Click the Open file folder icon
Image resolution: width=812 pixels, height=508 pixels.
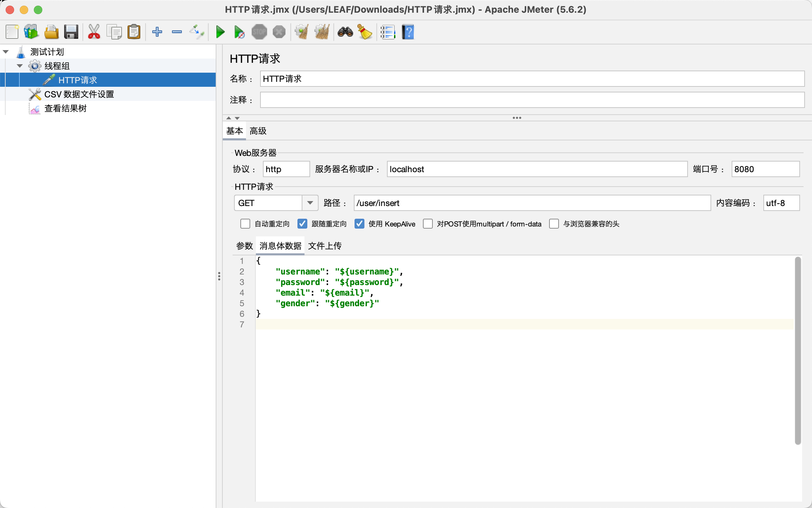coord(51,32)
